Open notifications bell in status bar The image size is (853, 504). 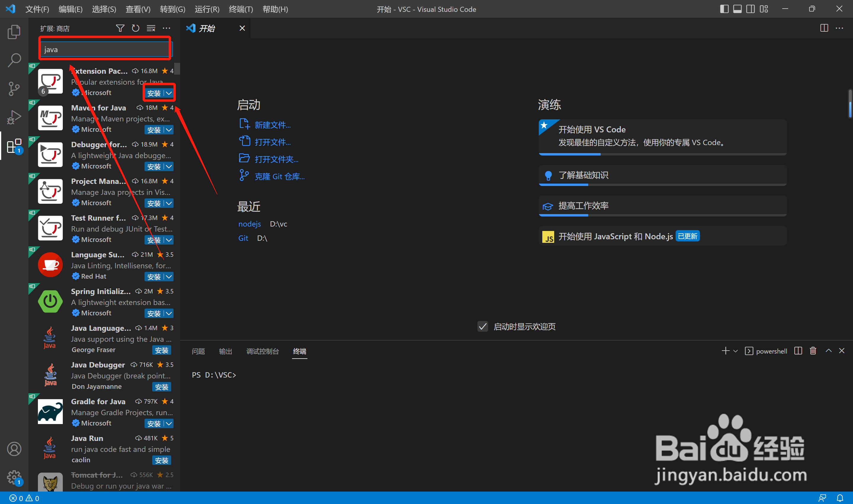840,498
